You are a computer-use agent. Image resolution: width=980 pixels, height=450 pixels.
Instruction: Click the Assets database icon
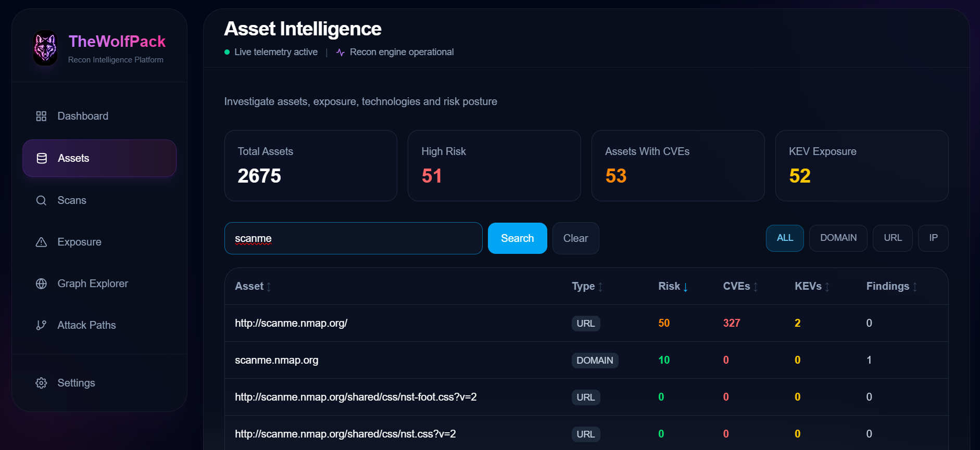click(42, 158)
